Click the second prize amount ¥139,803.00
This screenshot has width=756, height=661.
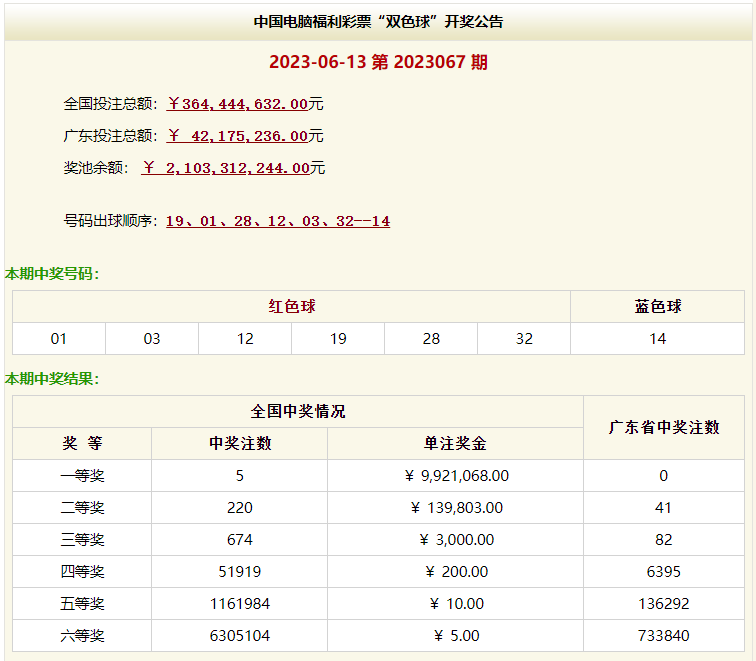coord(456,508)
